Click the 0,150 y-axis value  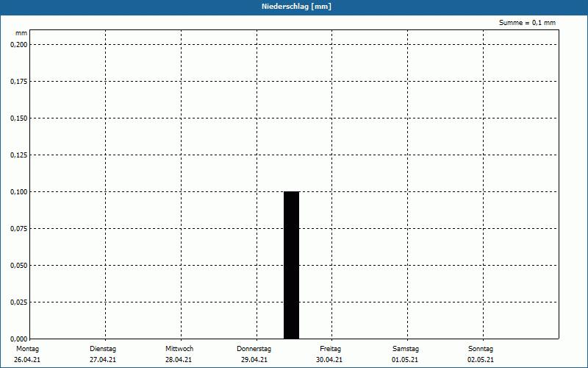[19, 118]
